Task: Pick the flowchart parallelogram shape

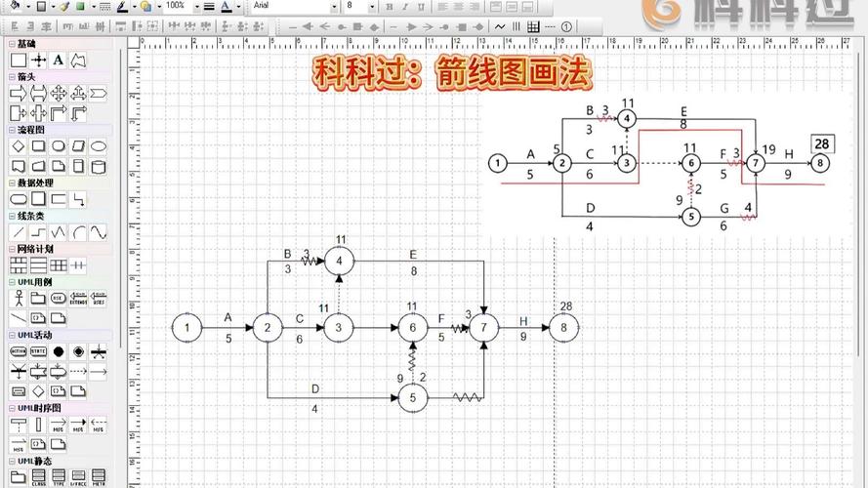Action: [78, 146]
